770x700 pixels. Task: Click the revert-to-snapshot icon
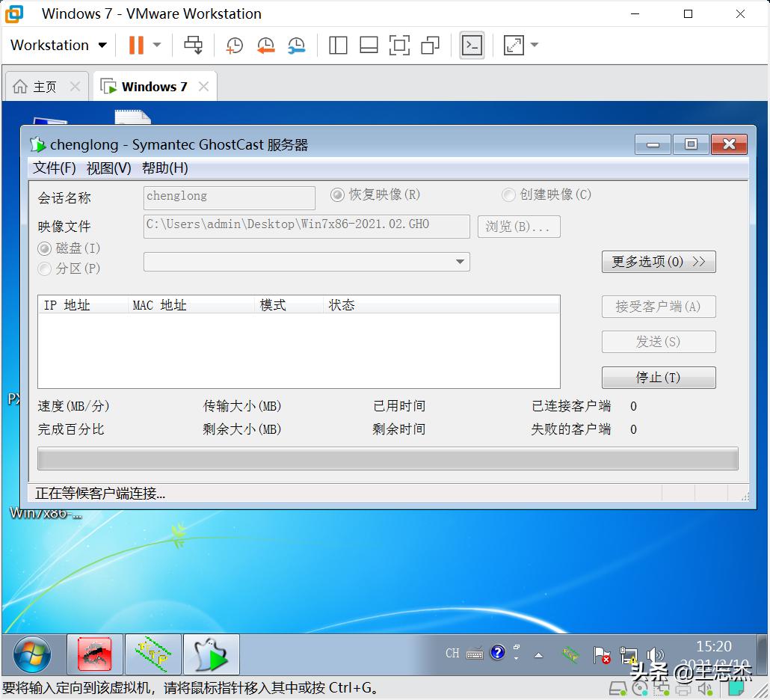[265, 45]
